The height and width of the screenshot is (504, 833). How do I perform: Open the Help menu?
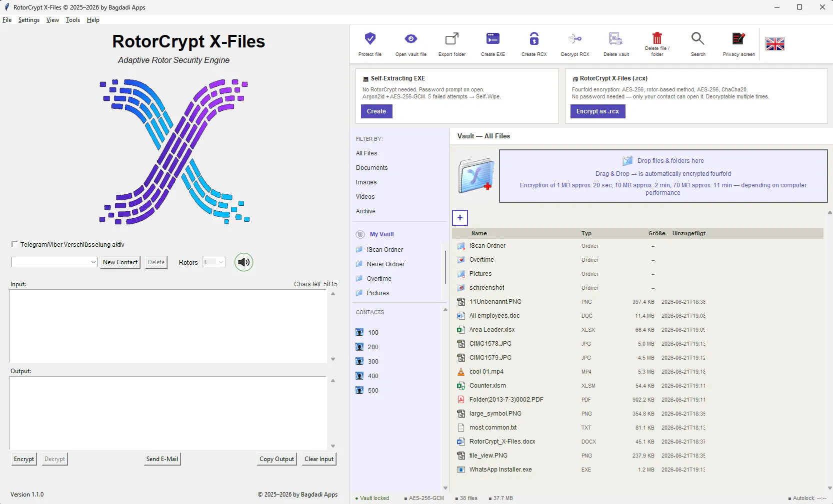point(93,20)
